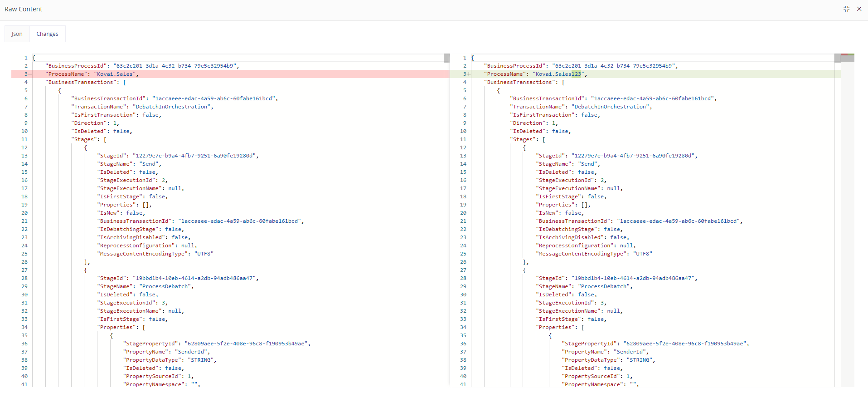Click left pane "PropertyNamespace" line
Screen dimensions: 868x398
click(162, 384)
